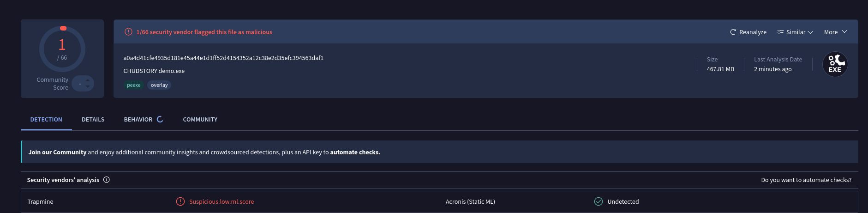
Task: Click Trapmine's red warning icon
Action: [x=180, y=201]
